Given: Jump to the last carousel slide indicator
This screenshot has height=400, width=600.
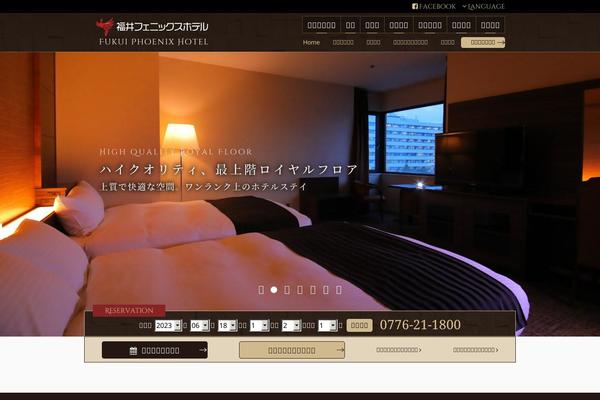Looking at the screenshot, I should (x=339, y=290).
